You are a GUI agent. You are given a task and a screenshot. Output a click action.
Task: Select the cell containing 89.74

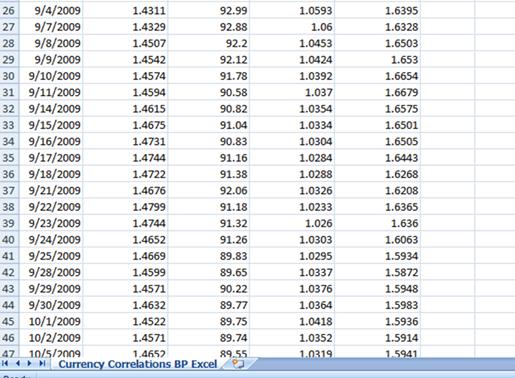209,337
